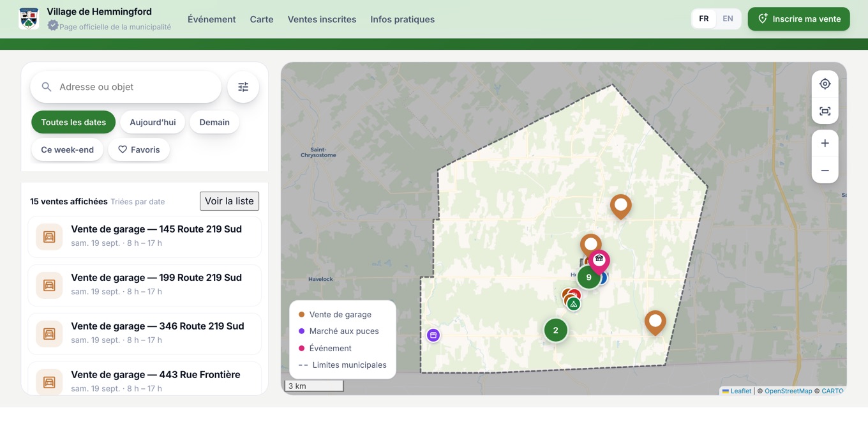Go to the 'Carte' nav item
Image resolution: width=868 pixels, height=447 pixels.
click(x=262, y=19)
